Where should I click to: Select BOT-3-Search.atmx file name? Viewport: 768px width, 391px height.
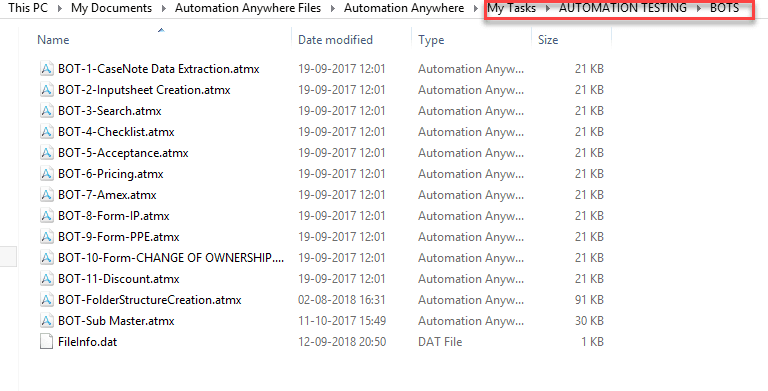(110, 111)
